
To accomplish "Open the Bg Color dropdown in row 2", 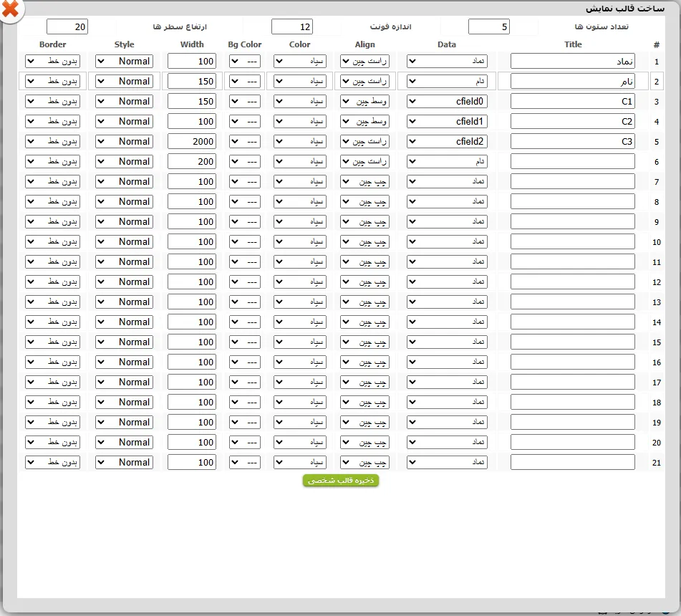I will [x=245, y=81].
